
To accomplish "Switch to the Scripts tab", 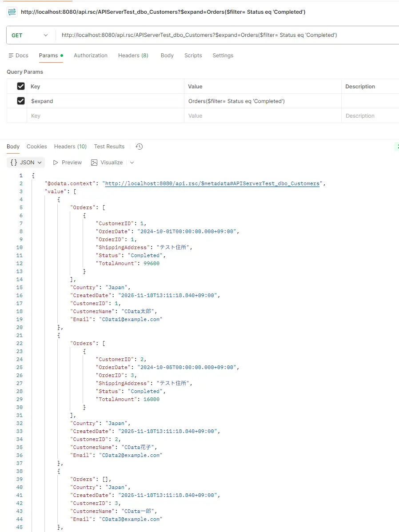I will tap(193, 56).
